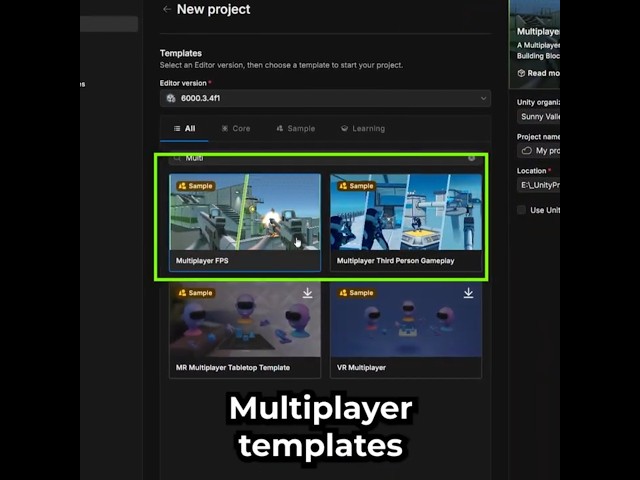Click the Sample badge on MR Multiplayer Tabletop
The width and height of the screenshot is (640, 480).
pos(196,293)
